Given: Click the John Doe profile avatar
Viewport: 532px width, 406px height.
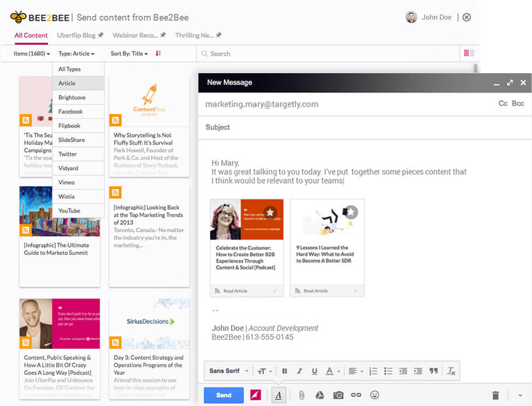Looking at the screenshot, I should [x=411, y=17].
